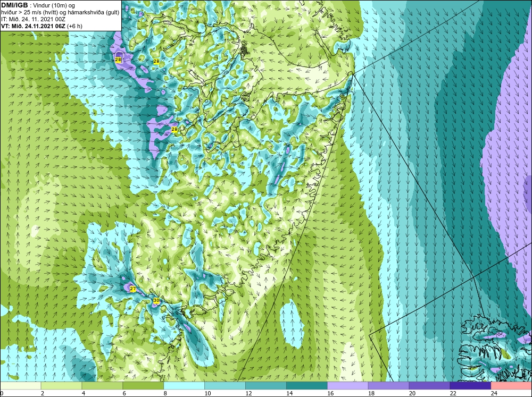
Task: Pick the violet 20–22 m/s swatch
Action: [x=429, y=385]
